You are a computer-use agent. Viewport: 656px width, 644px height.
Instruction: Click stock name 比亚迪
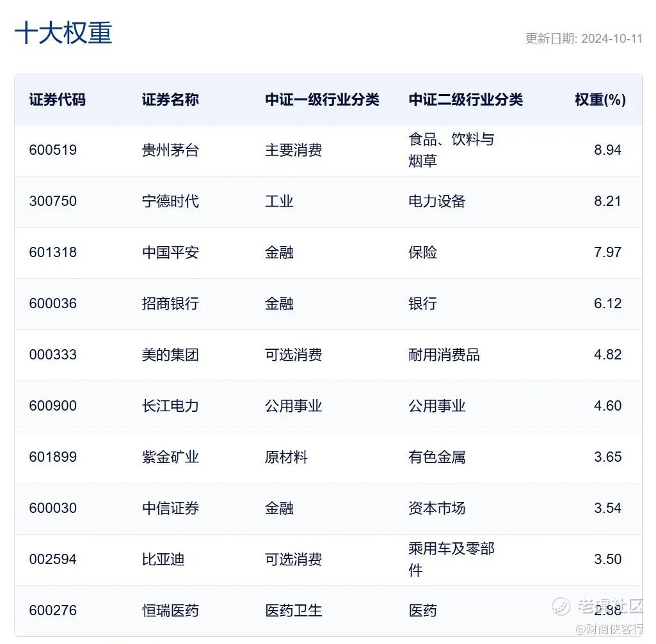(x=163, y=559)
